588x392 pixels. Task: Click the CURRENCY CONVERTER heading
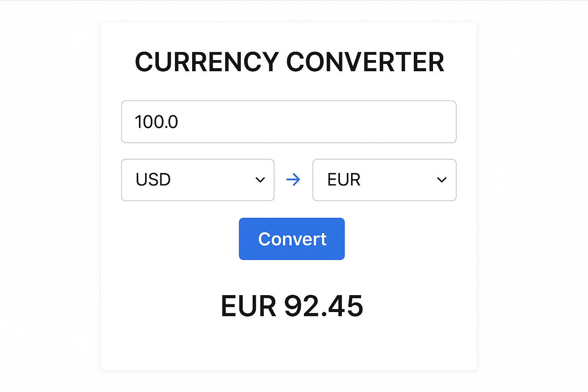coord(289,62)
